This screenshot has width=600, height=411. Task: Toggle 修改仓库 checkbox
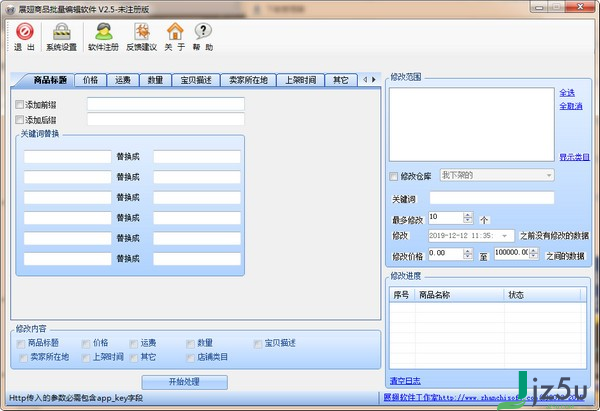pyautogui.click(x=393, y=176)
